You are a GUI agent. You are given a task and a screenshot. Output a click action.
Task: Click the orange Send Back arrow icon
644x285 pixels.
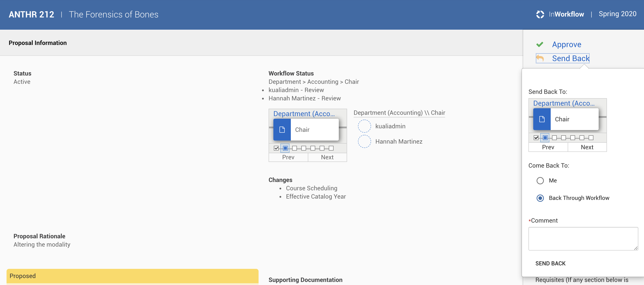tap(540, 58)
